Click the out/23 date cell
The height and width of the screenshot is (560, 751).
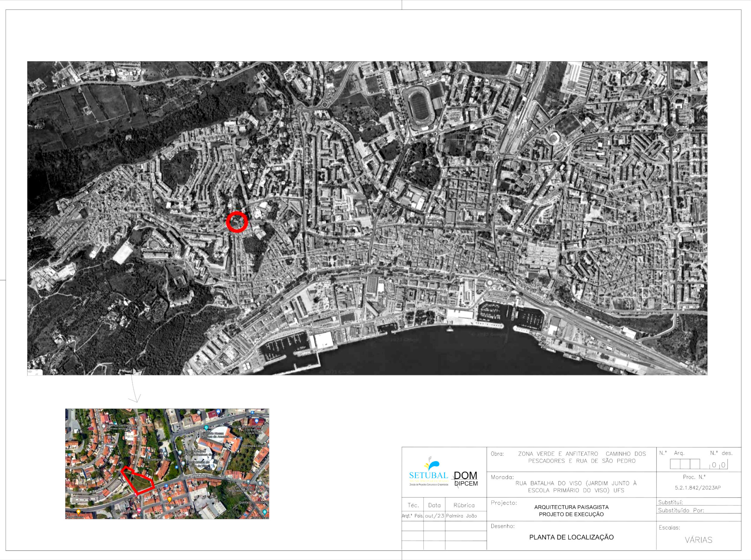[x=434, y=516]
